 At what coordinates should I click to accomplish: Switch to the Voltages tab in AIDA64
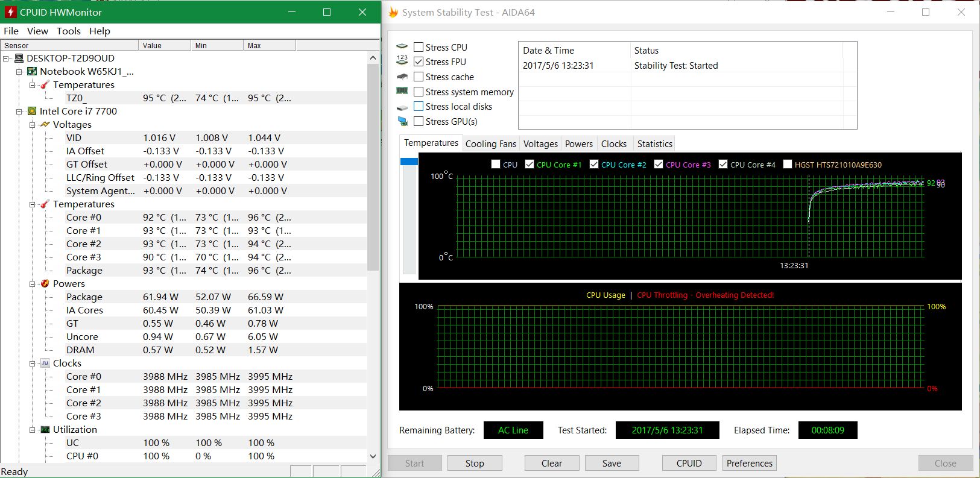540,144
